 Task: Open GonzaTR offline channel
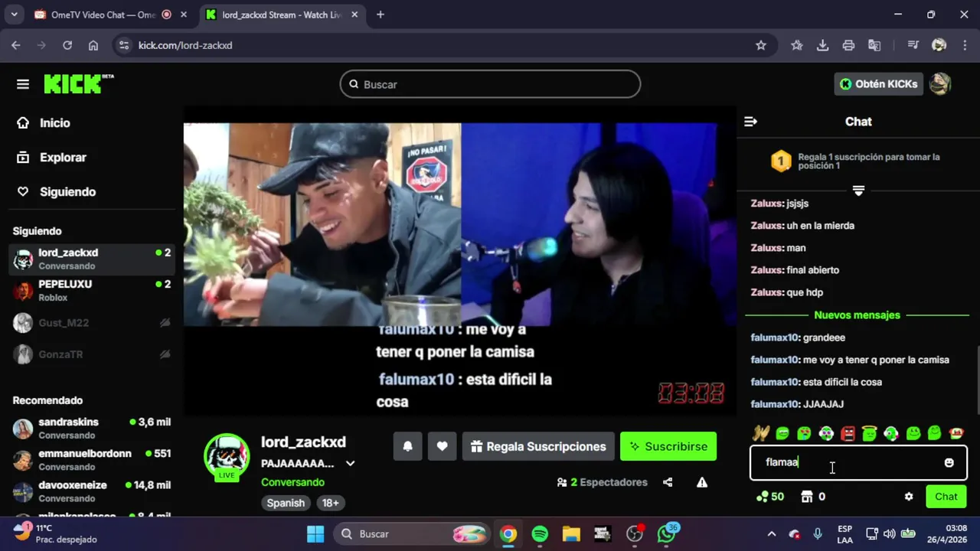[92, 354]
